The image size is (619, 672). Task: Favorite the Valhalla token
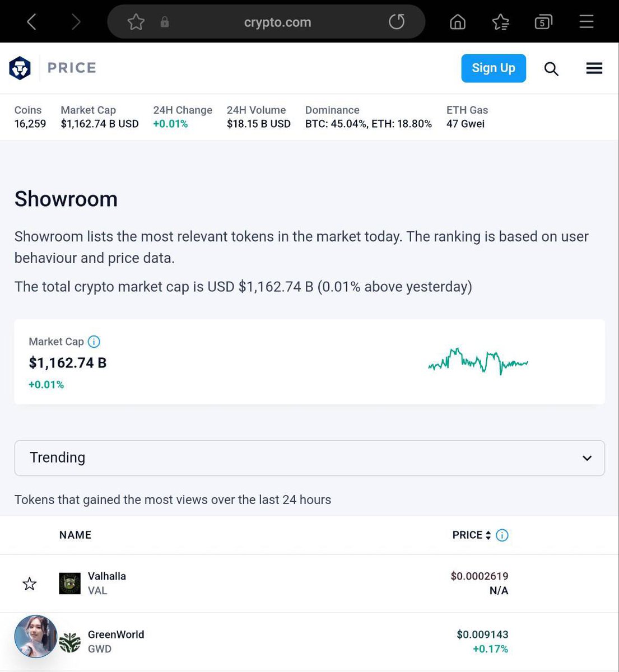29,584
